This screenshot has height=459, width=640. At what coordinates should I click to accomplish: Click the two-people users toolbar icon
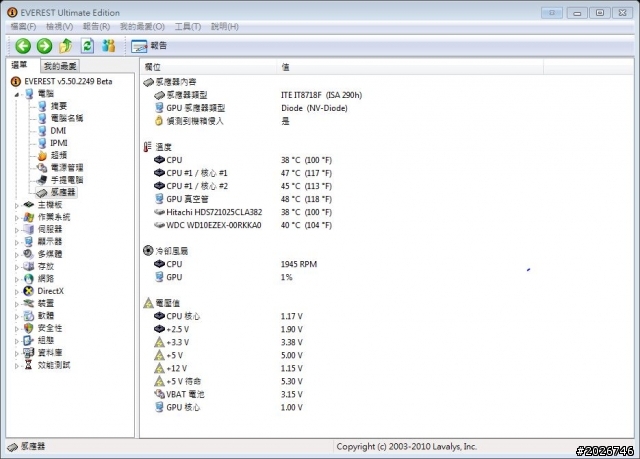point(109,46)
